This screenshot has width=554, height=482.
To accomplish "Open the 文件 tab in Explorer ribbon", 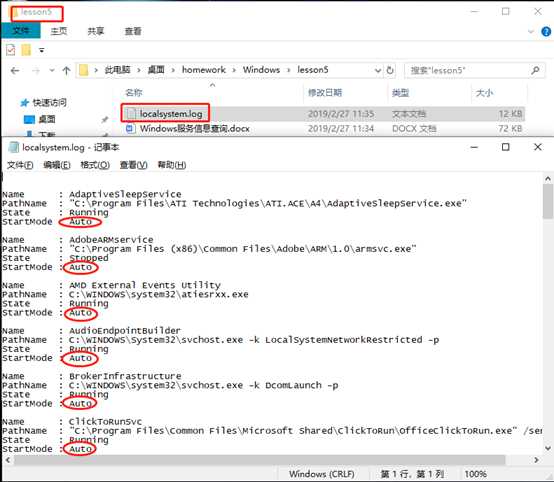I will coord(21,31).
